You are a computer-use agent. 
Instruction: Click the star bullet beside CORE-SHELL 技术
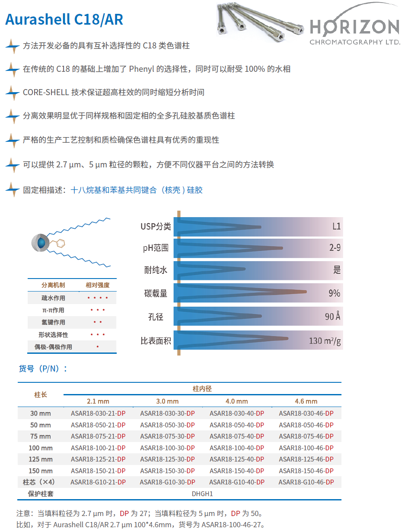13,92
